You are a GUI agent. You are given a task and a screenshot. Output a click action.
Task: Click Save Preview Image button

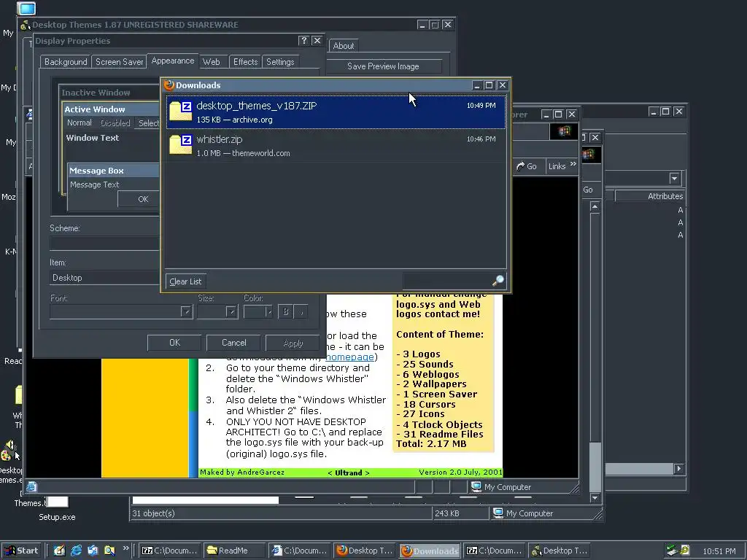(x=384, y=66)
